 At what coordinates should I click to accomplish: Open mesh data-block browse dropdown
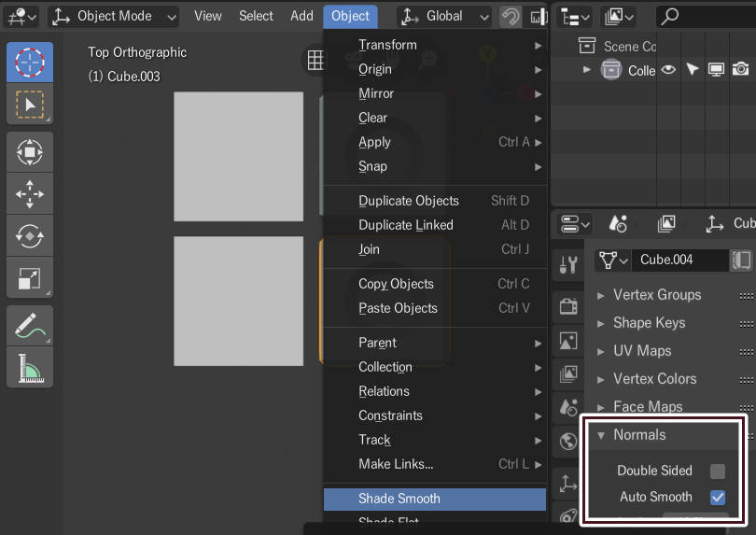(612, 260)
